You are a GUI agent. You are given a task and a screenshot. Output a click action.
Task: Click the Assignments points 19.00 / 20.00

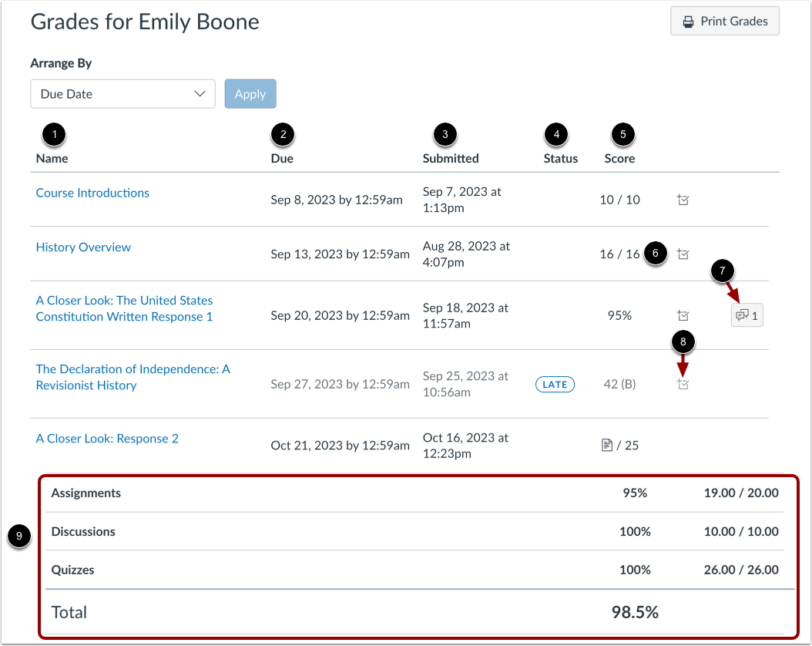[741, 493]
